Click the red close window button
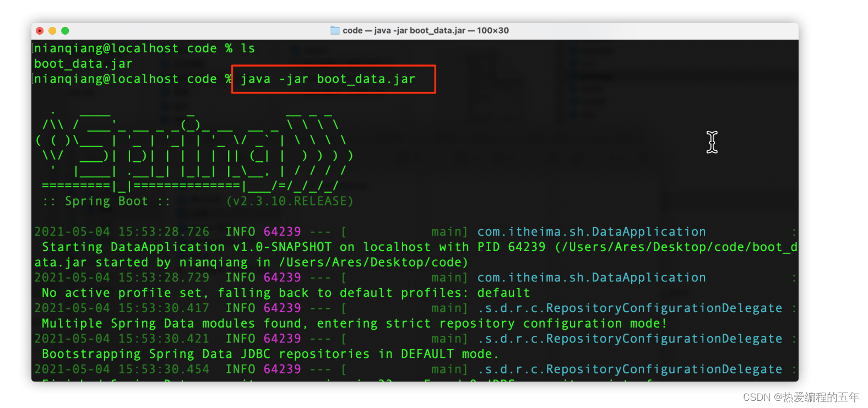 pyautogui.click(x=40, y=31)
